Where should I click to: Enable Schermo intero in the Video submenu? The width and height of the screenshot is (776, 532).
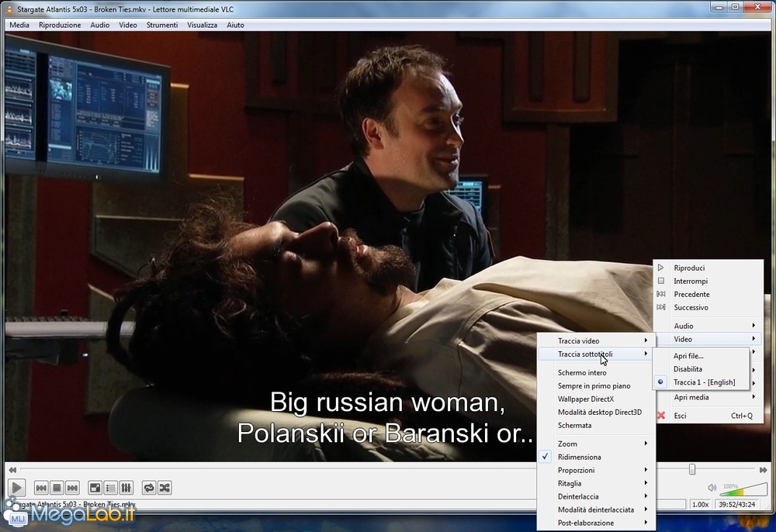(596, 373)
